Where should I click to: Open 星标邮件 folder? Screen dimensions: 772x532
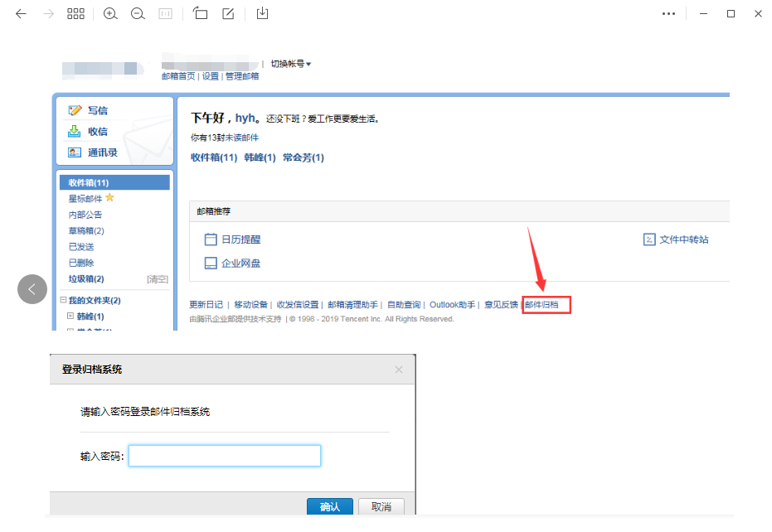(x=85, y=199)
